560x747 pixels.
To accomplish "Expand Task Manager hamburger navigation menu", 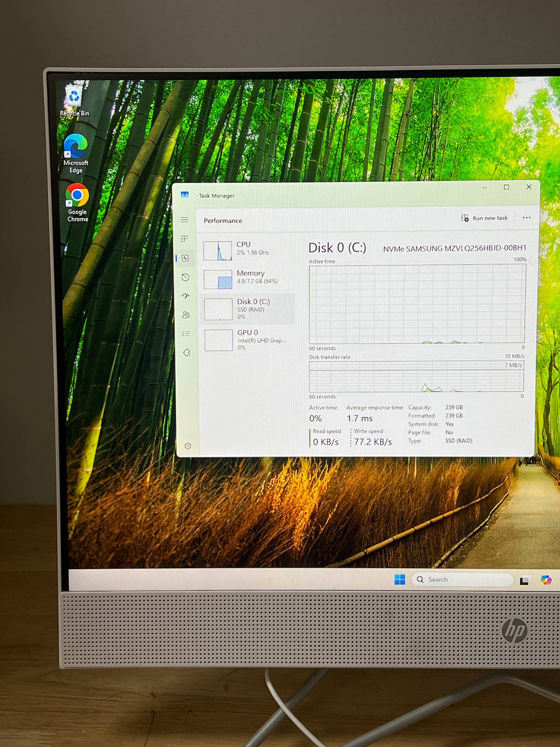I will [x=184, y=219].
